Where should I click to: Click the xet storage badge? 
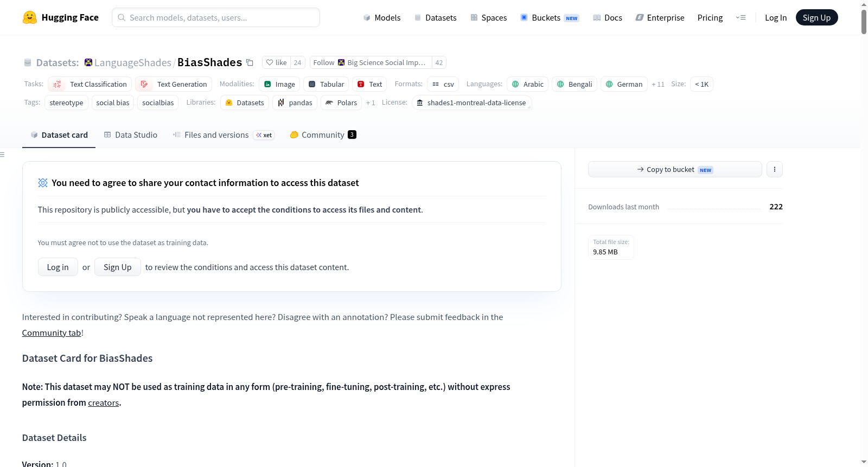tap(264, 135)
